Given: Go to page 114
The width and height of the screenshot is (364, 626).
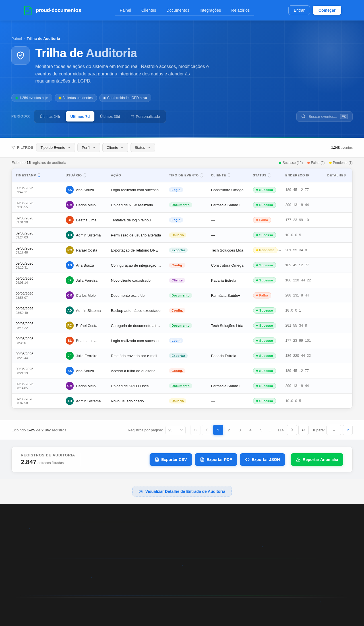Looking at the screenshot, I should click(x=281, y=430).
